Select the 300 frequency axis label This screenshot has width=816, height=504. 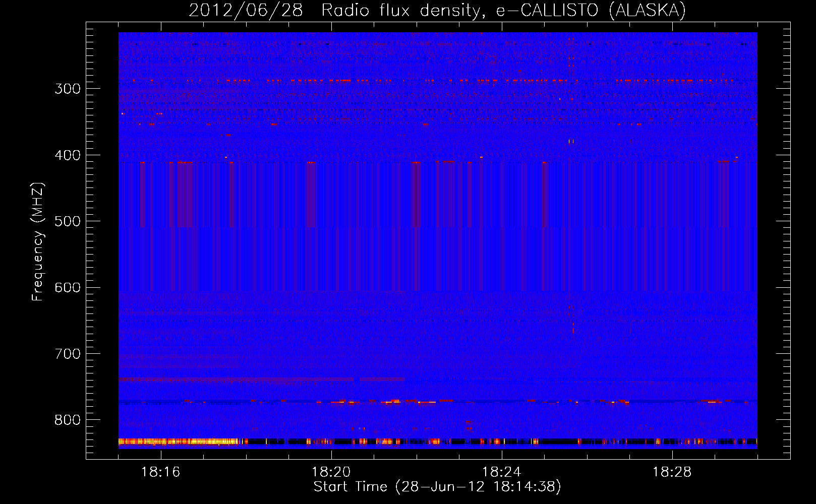(68, 89)
